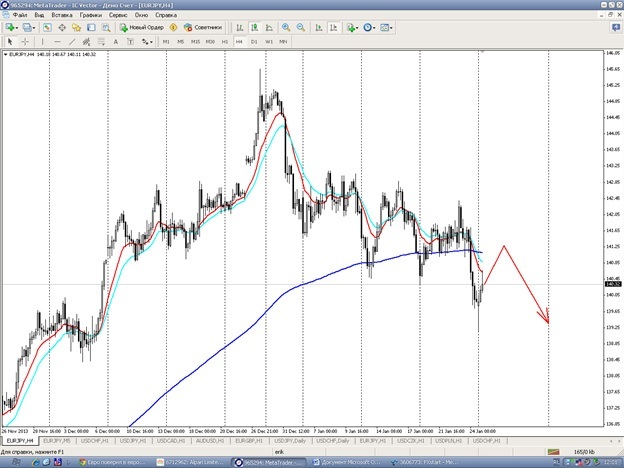Viewport: 624px width, 468px height.
Task: Open the indicators list dropdown
Action: [358, 28]
